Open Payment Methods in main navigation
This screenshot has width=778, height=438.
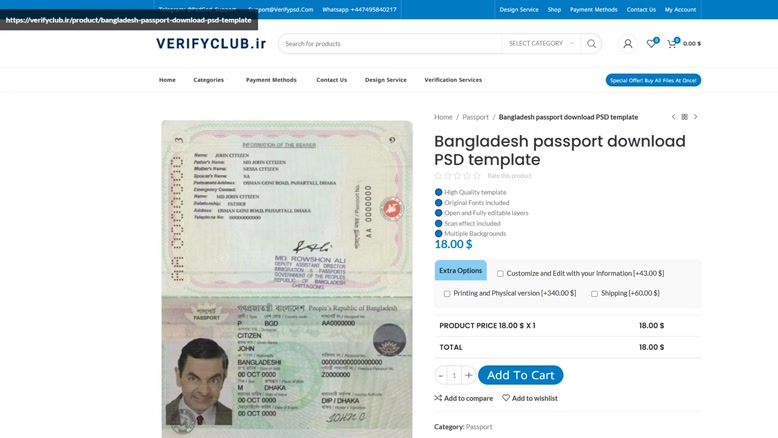pos(271,80)
